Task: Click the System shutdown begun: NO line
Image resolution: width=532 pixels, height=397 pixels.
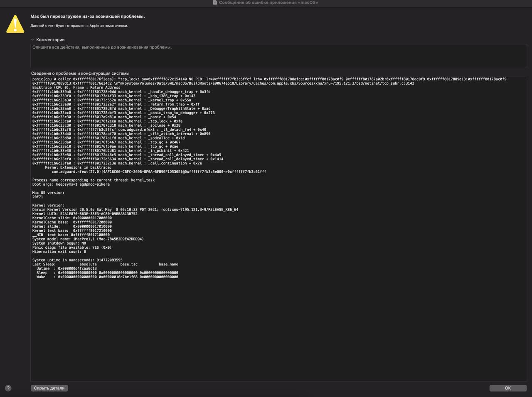Action: [59, 243]
